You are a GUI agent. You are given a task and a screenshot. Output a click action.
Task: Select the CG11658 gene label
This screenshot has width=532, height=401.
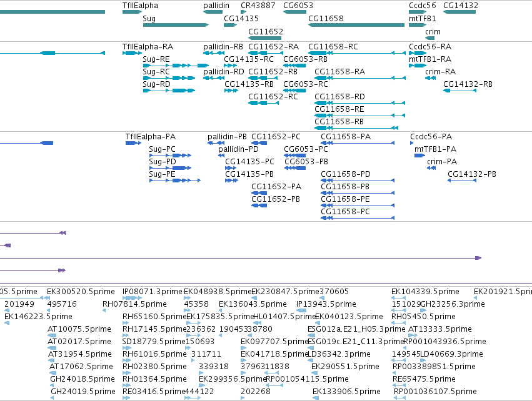[326, 18]
